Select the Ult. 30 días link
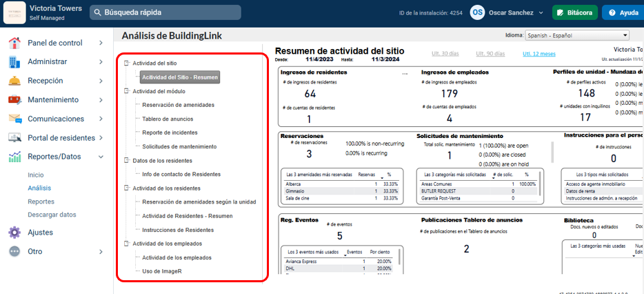This screenshot has width=644, height=294. pyautogui.click(x=445, y=53)
